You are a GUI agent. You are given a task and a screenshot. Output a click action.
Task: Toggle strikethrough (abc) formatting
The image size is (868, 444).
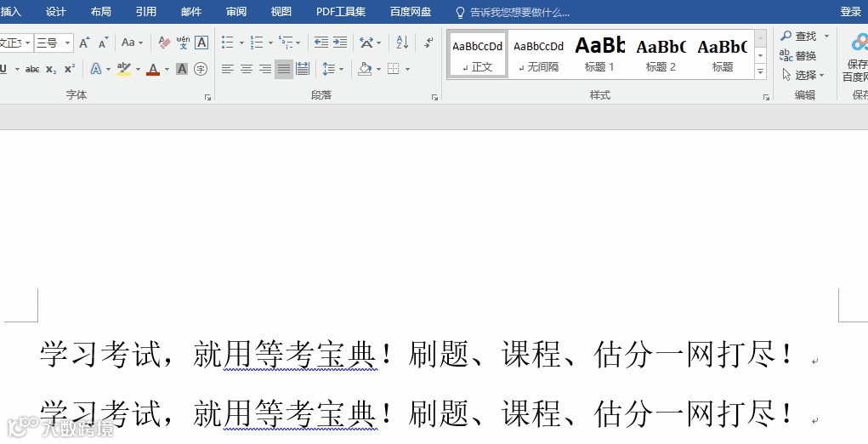coord(32,69)
